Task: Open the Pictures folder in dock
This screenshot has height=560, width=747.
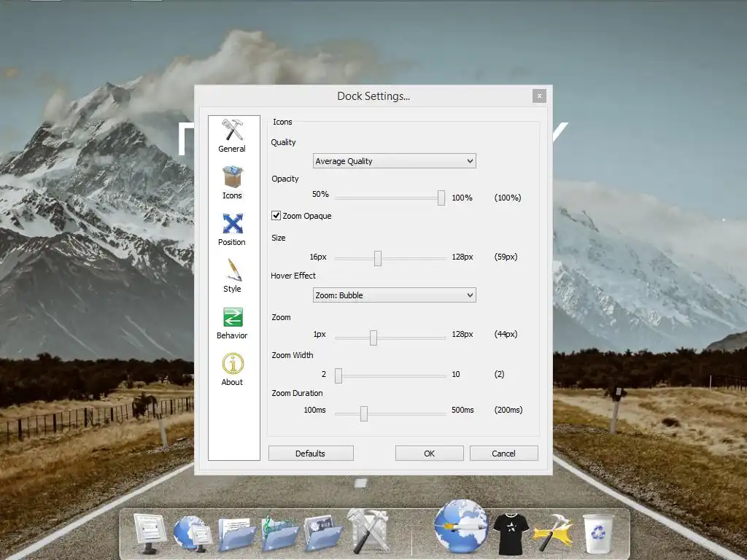Action: point(323,533)
